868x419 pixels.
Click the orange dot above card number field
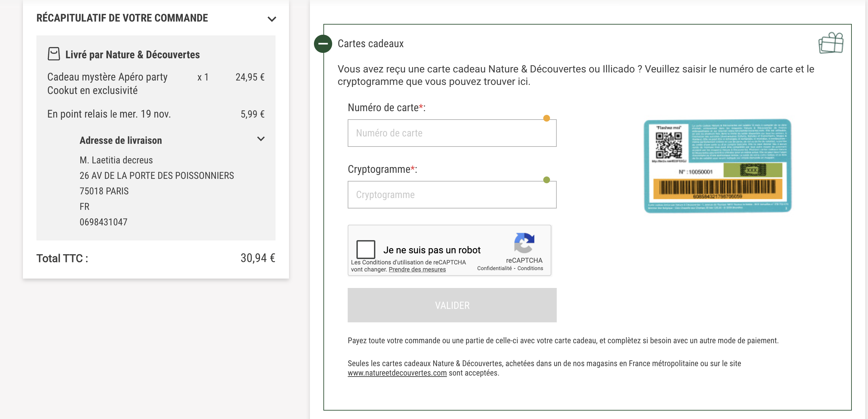[x=547, y=118]
